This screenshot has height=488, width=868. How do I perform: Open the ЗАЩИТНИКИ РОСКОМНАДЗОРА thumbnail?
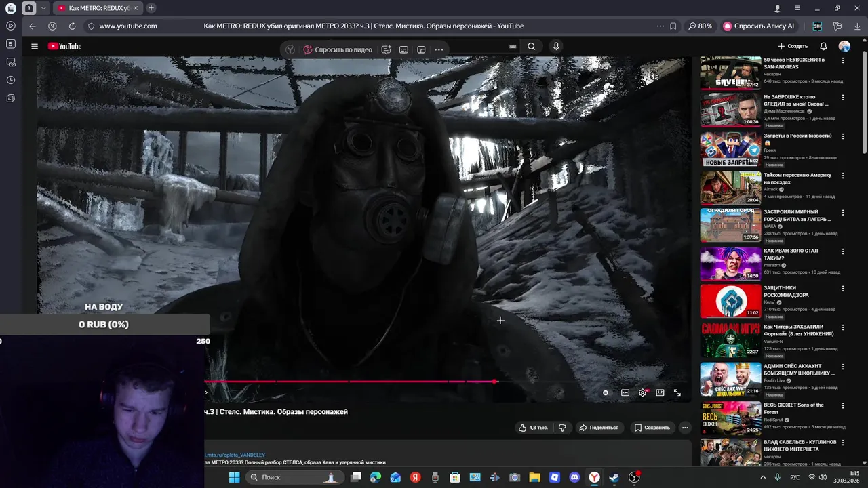[x=730, y=301]
